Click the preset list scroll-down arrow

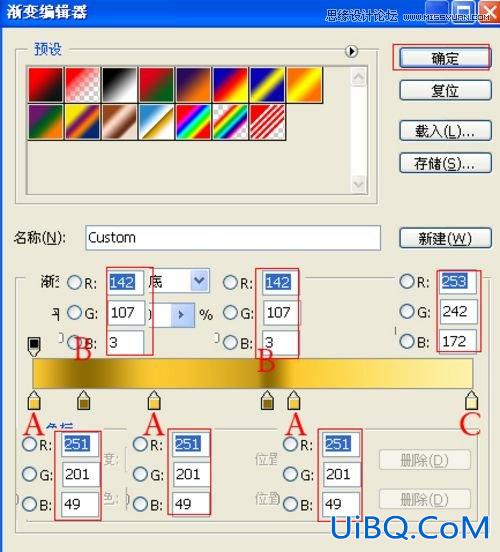[x=358, y=183]
